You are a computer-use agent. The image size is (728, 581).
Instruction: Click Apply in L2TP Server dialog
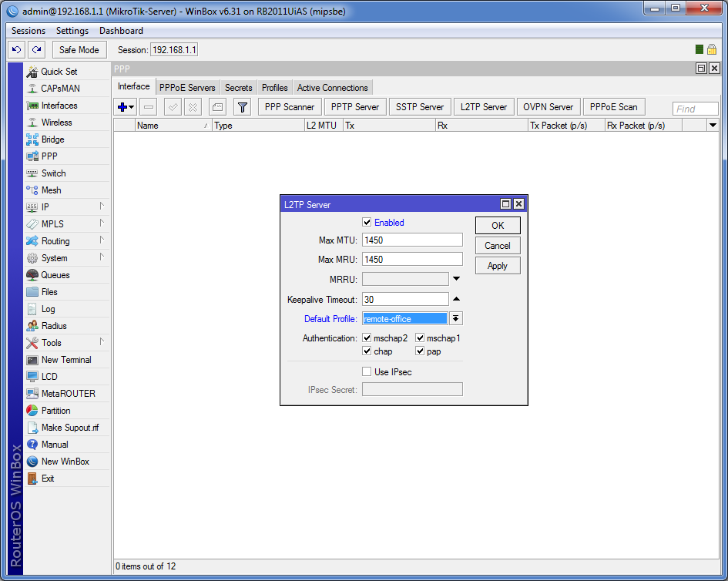pos(498,266)
